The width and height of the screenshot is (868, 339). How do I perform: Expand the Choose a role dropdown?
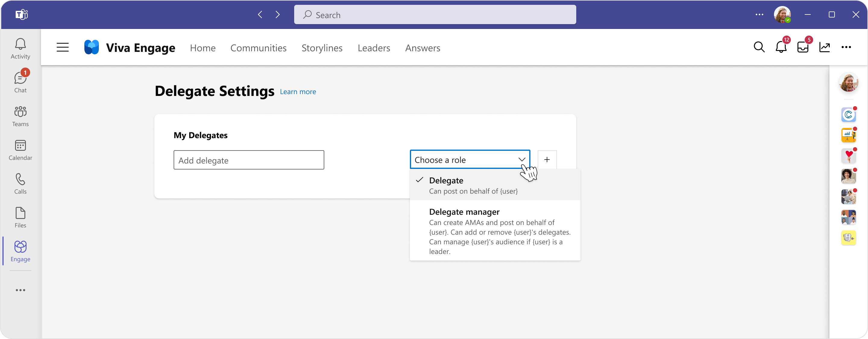470,160
